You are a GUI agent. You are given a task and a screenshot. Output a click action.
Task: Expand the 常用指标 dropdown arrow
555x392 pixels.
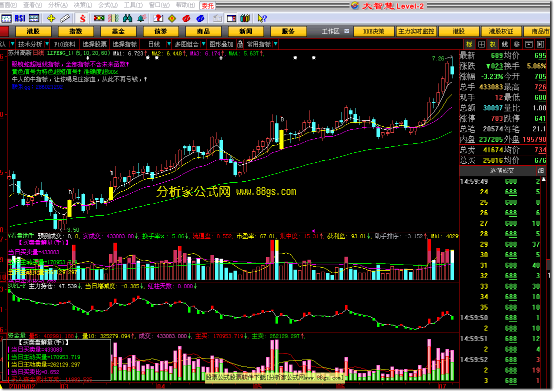click(275, 44)
